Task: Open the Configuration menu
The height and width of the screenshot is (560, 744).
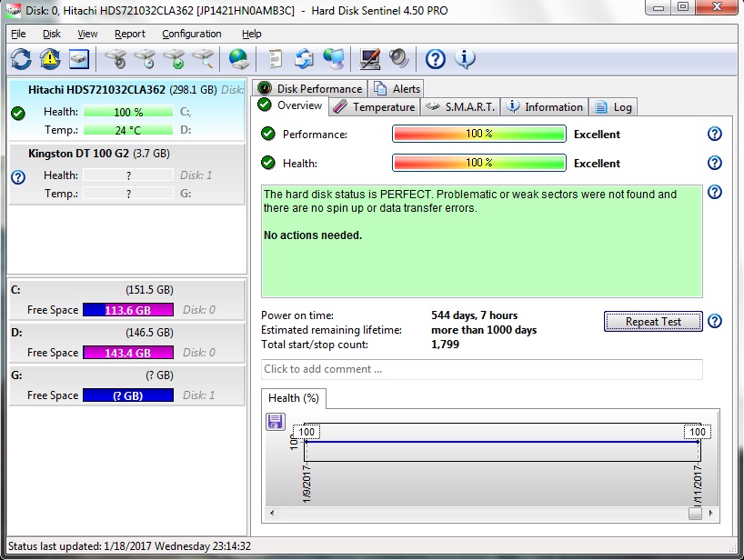Action: [x=192, y=34]
